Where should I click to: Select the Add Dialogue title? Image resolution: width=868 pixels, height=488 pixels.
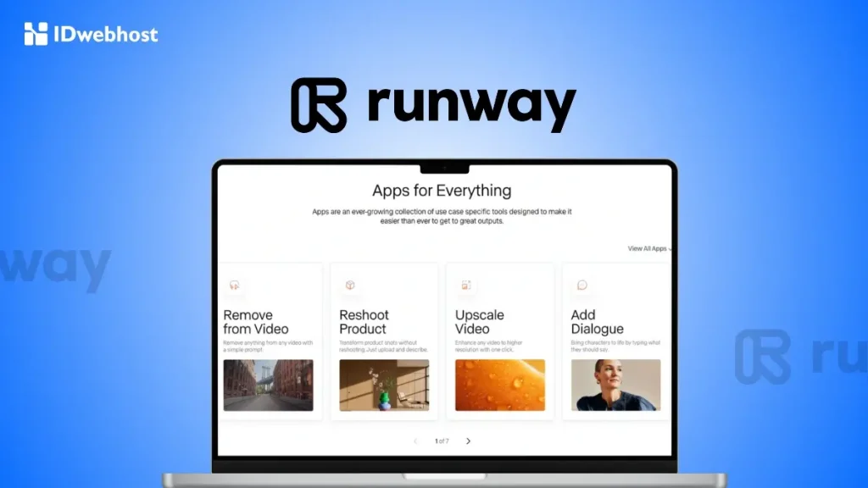click(x=597, y=322)
